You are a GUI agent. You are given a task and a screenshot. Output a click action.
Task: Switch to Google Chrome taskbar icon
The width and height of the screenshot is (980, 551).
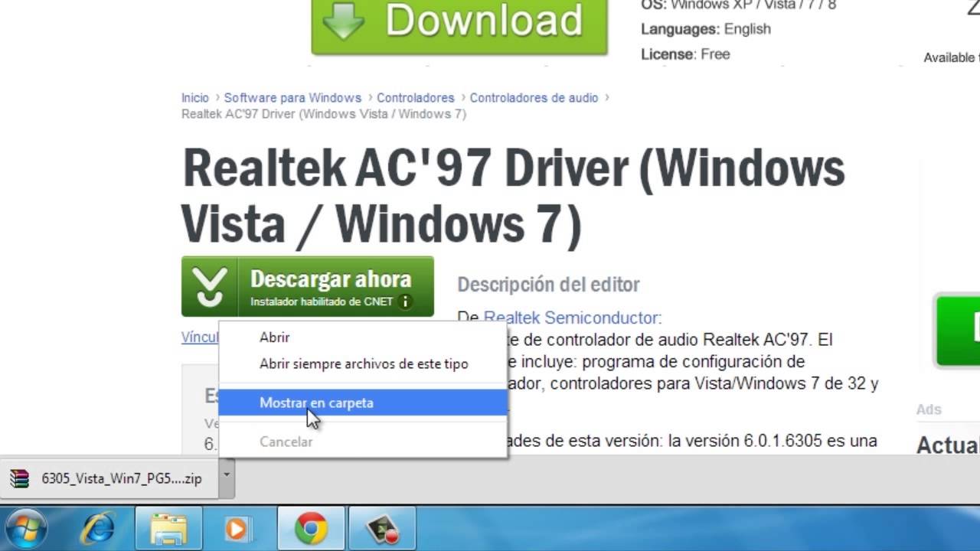click(x=311, y=529)
